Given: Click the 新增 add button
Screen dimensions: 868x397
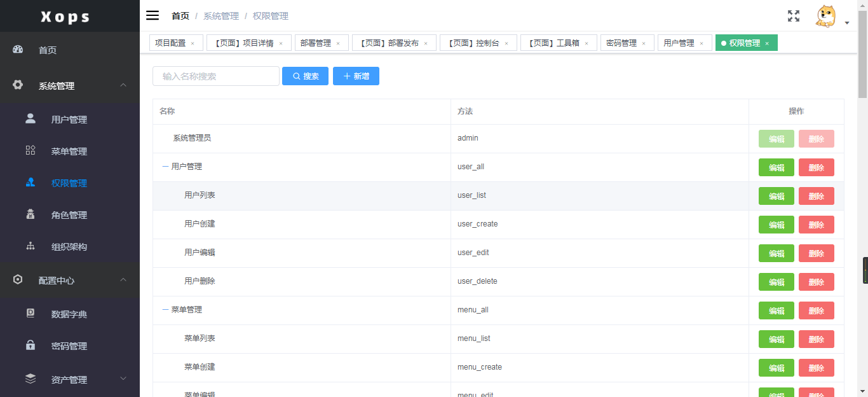Looking at the screenshot, I should point(356,76).
